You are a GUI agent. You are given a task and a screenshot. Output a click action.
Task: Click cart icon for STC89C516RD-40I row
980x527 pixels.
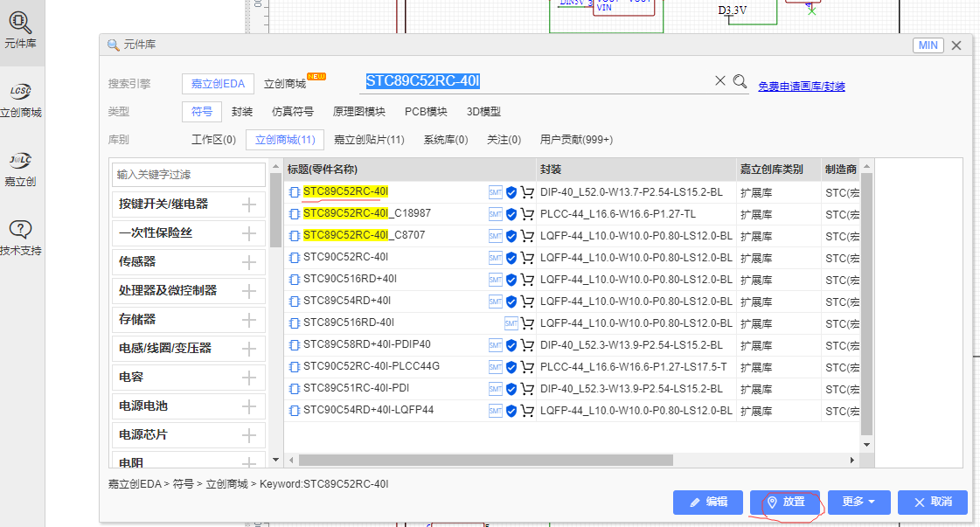click(527, 323)
